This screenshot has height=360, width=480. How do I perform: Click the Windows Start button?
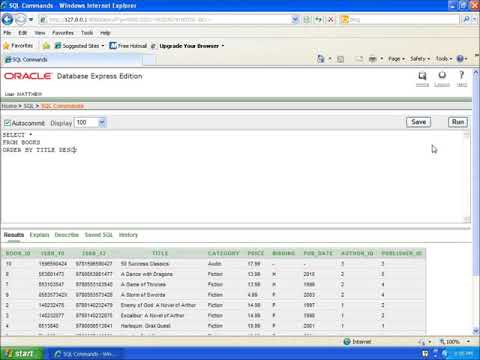[22, 354]
